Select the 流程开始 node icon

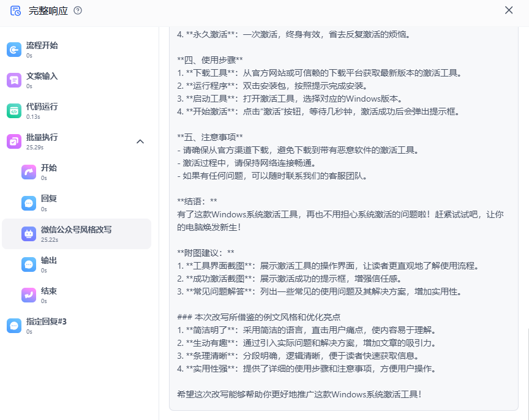click(14, 50)
